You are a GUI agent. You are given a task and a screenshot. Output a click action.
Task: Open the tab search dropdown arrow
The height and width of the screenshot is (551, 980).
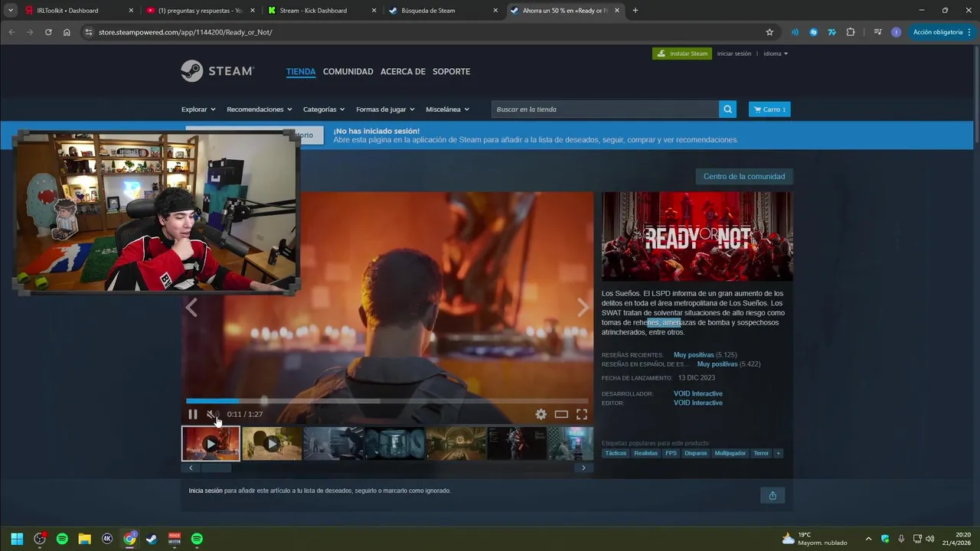pos(11,11)
